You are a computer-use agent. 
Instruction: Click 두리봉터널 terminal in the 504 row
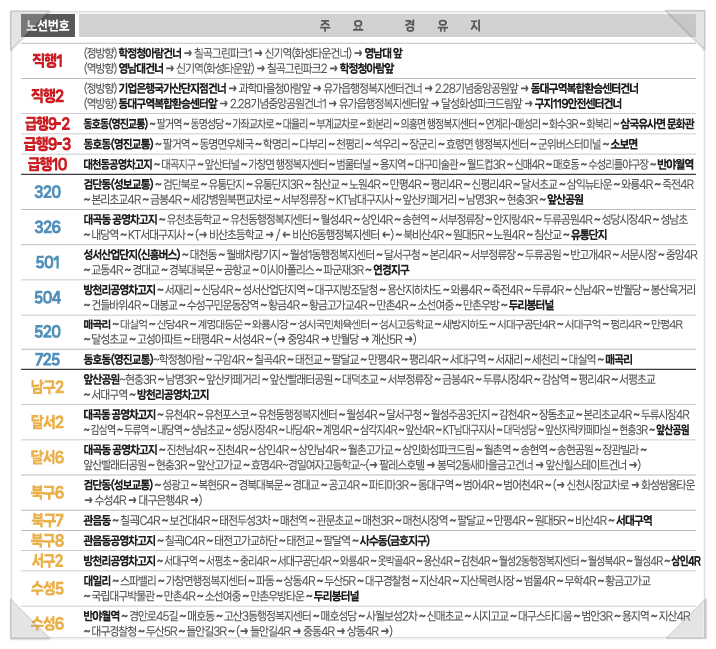click(x=531, y=305)
